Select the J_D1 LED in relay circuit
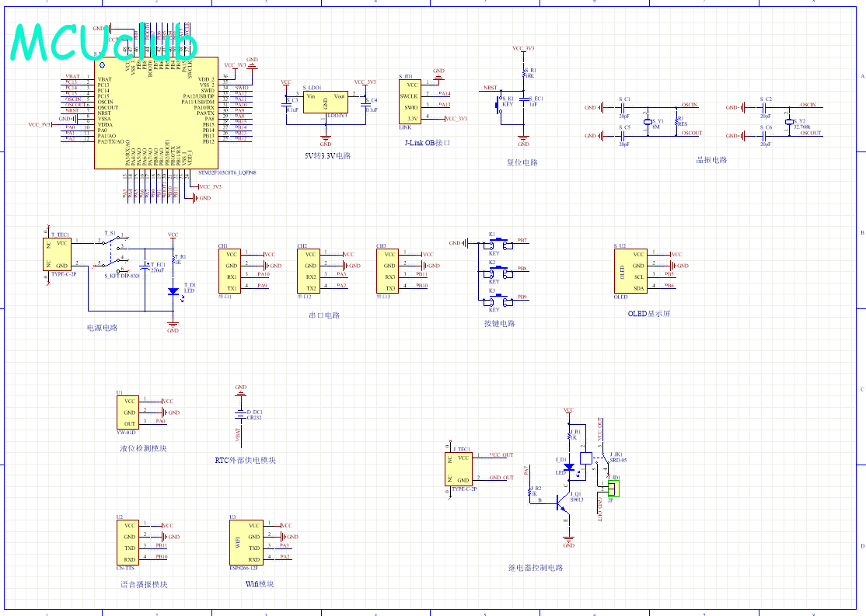This screenshot has height=616, width=866. (x=569, y=468)
